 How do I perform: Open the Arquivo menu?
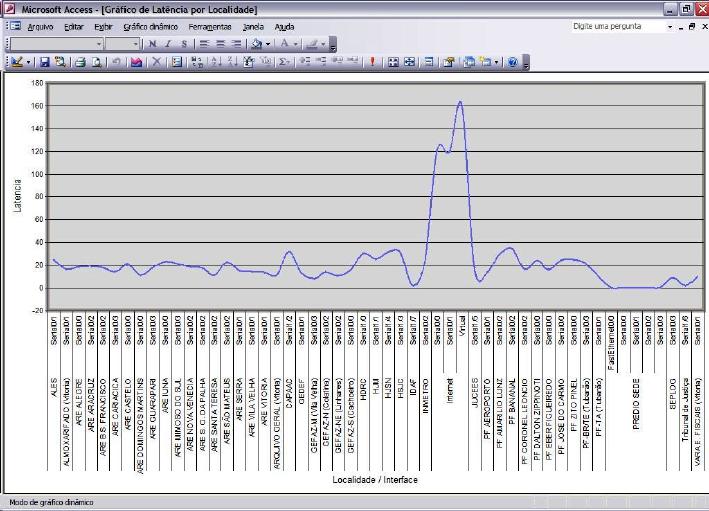(x=40, y=27)
